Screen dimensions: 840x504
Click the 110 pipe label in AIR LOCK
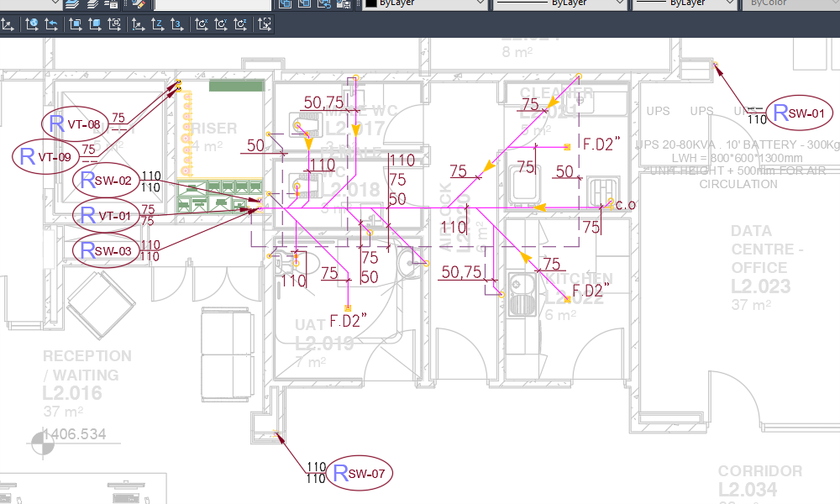point(454,228)
